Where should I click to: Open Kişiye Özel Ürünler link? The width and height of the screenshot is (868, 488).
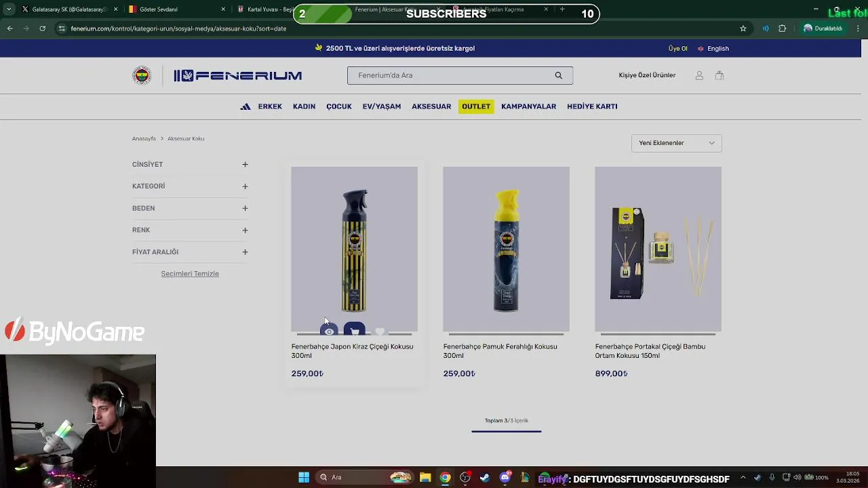647,75
